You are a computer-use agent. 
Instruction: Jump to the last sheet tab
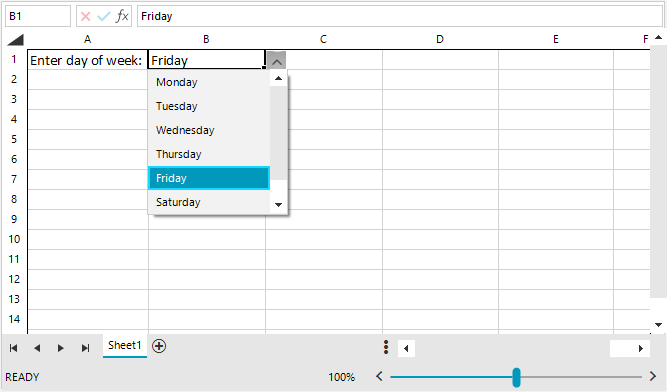click(85, 348)
